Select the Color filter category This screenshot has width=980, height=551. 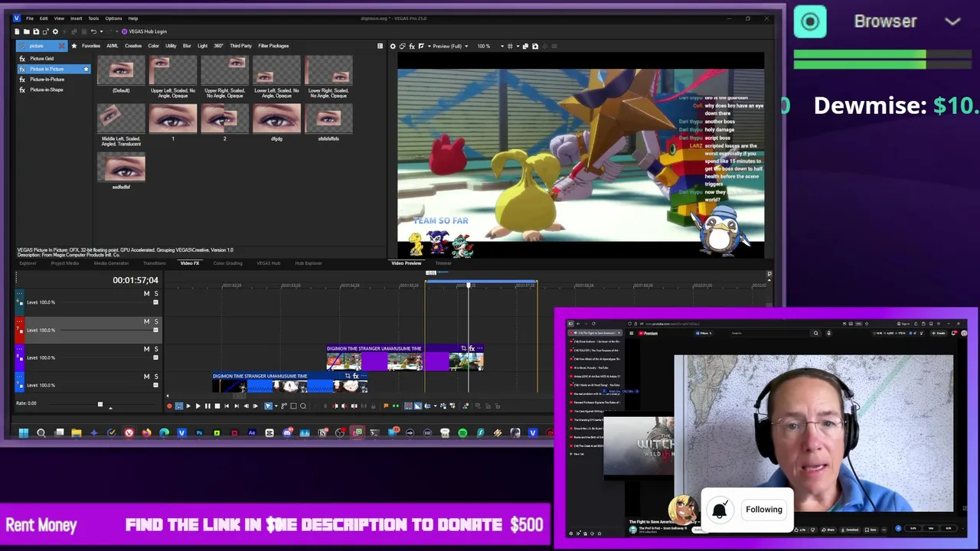(153, 46)
